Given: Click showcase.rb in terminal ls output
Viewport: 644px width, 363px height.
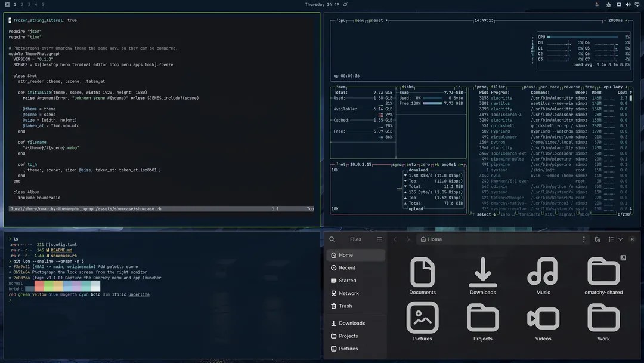Looking at the screenshot, I should [64, 256].
